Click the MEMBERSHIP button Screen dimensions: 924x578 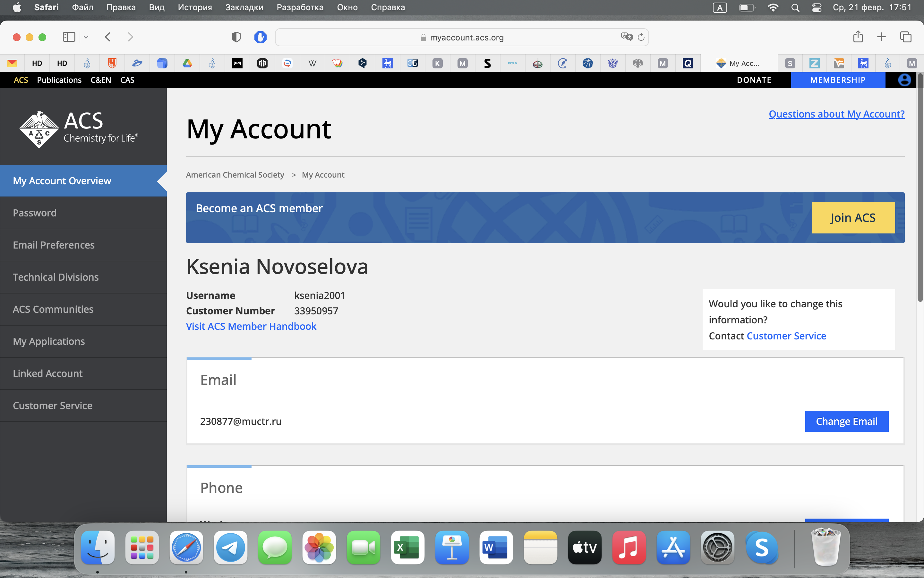click(838, 80)
